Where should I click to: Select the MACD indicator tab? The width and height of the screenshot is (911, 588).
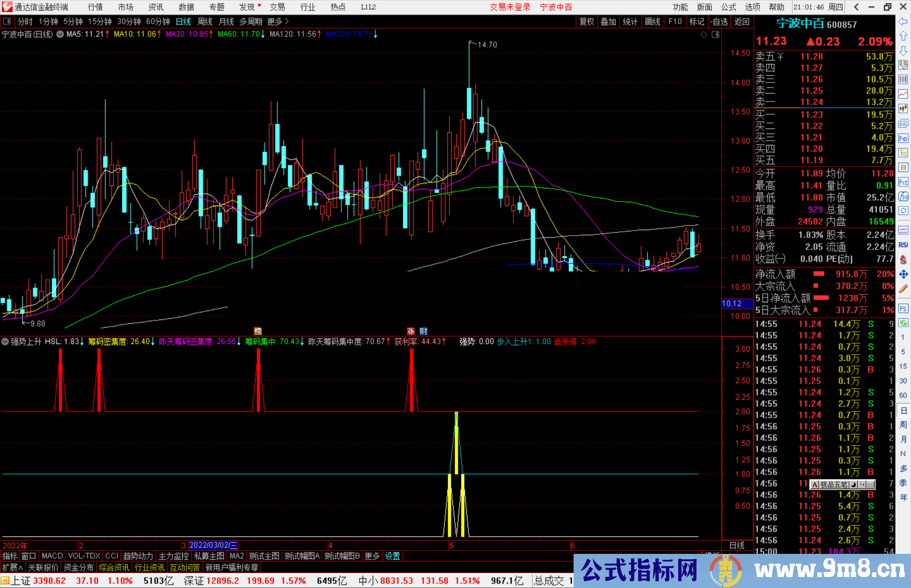[52, 556]
